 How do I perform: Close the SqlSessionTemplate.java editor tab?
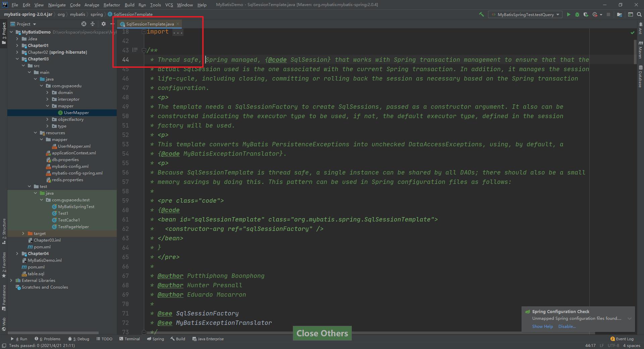[x=178, y=24]
